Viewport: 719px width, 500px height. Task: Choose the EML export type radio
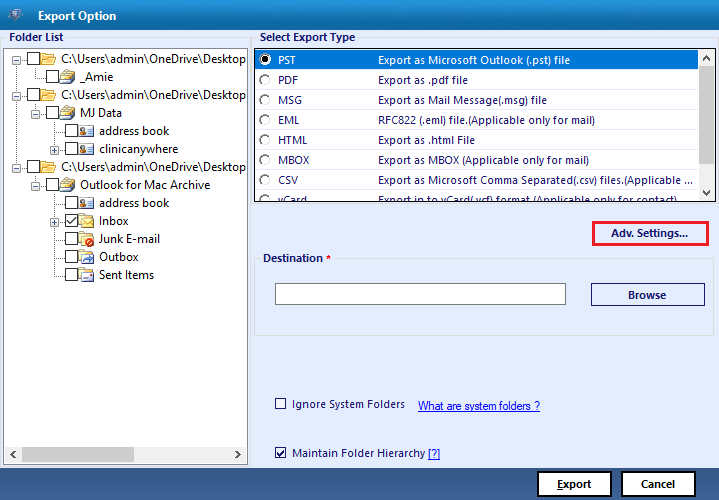tap(265, 120)
